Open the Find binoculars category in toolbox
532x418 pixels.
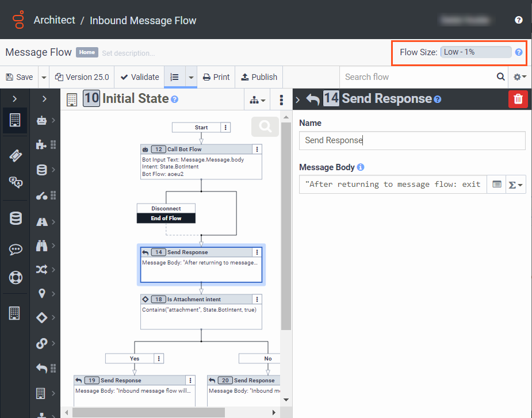click(x=42, y=246)
